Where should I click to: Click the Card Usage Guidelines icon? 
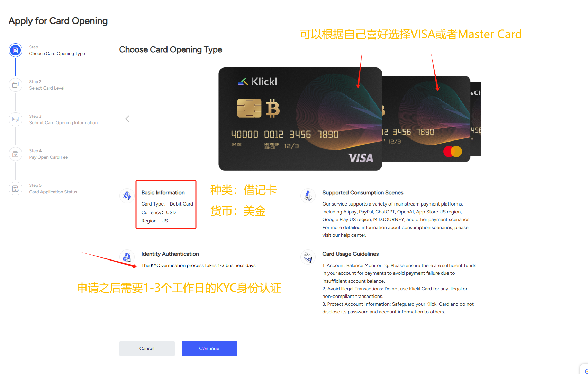tap(308, 257)
